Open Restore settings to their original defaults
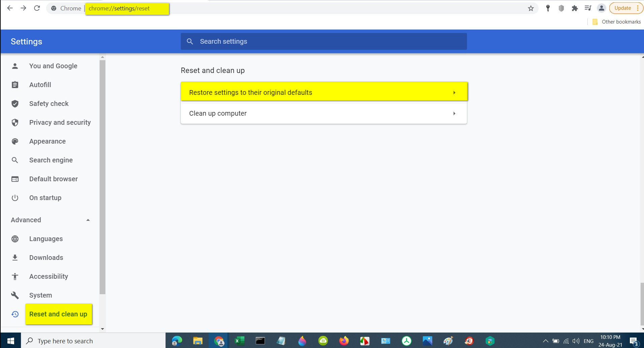 click(x=324, y=92)
